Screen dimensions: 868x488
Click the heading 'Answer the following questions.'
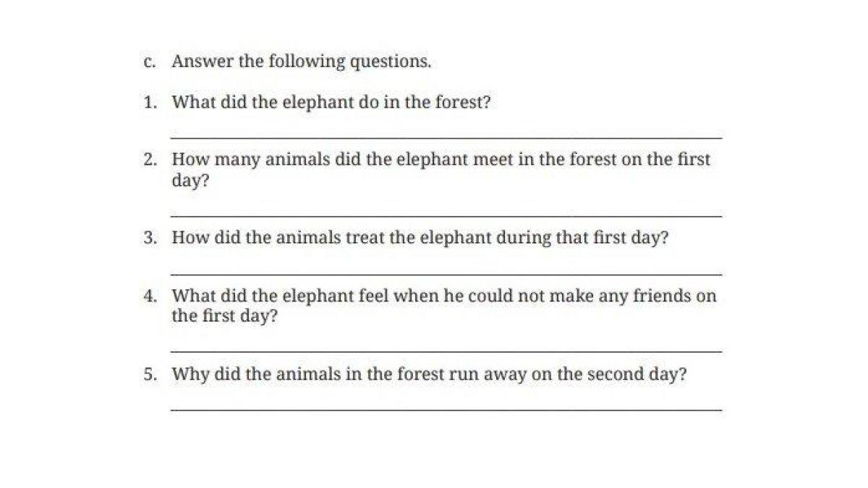click(301, 62)
